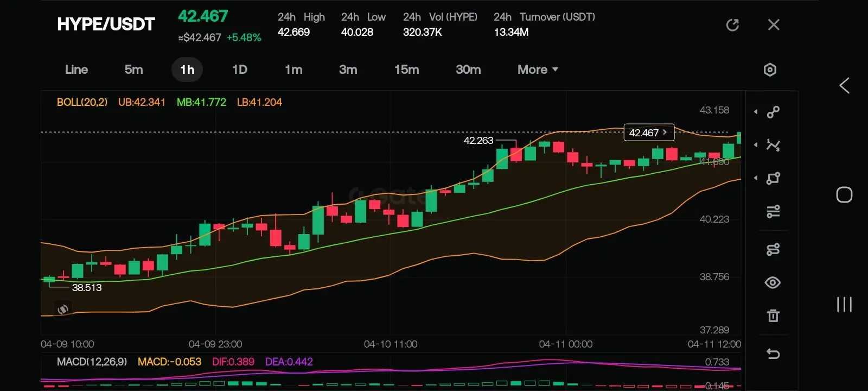868x391 pixels.
Task: Select the 3m timeframe
Action: click(348, 70)
